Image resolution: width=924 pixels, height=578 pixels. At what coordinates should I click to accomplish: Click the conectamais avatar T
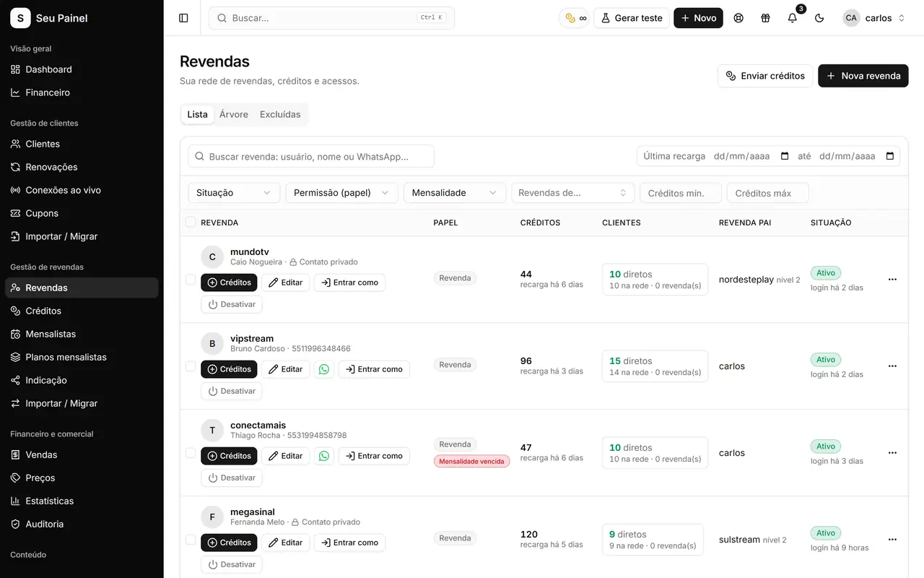pos(212,431)
